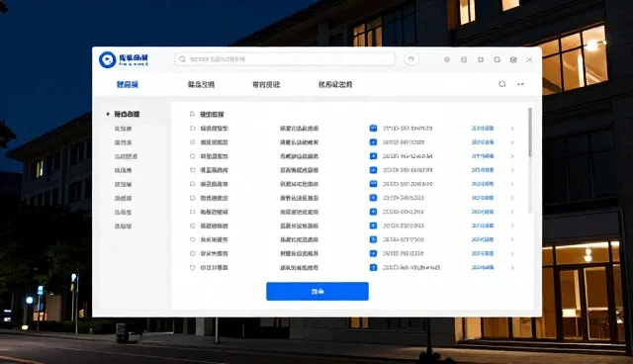Click first title-bar icon right of refresh button
633x364 pixels.
pos(446,59)
